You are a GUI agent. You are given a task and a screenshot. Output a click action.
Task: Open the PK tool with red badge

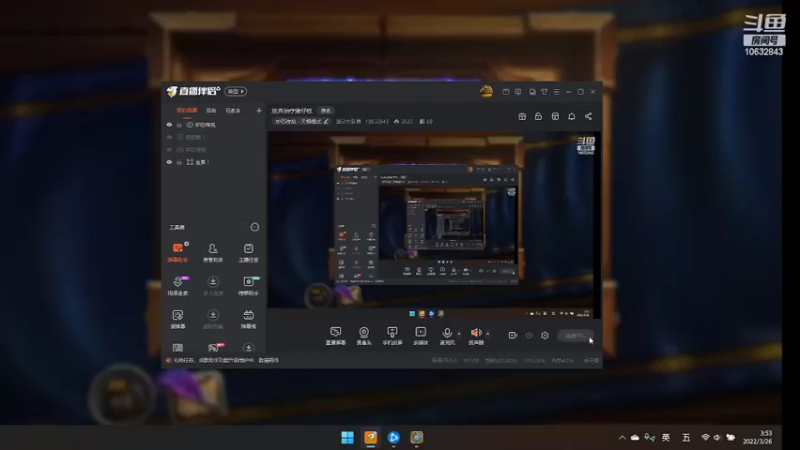click(x=213, y=347)
